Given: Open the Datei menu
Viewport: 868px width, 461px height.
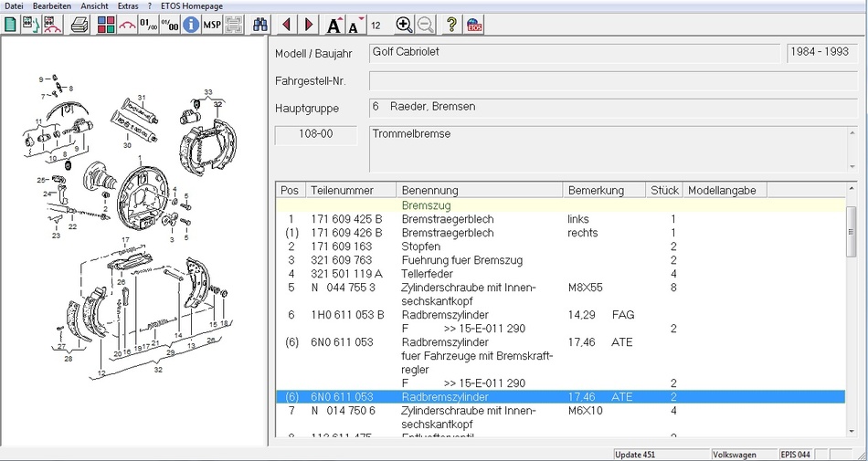Looking at the screenshot, I should click(14, 6).
